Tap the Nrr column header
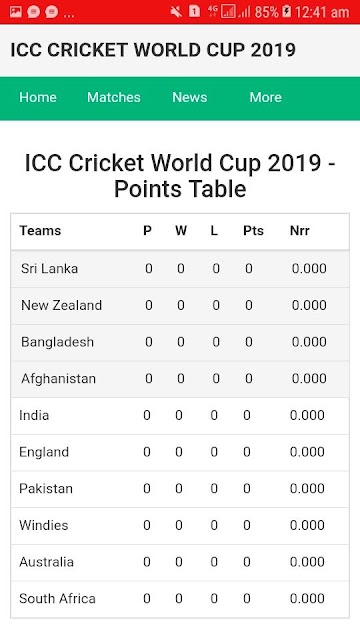The width and height of the screenshot is (360, 640). pyautogui.click(x=300, y=231)
